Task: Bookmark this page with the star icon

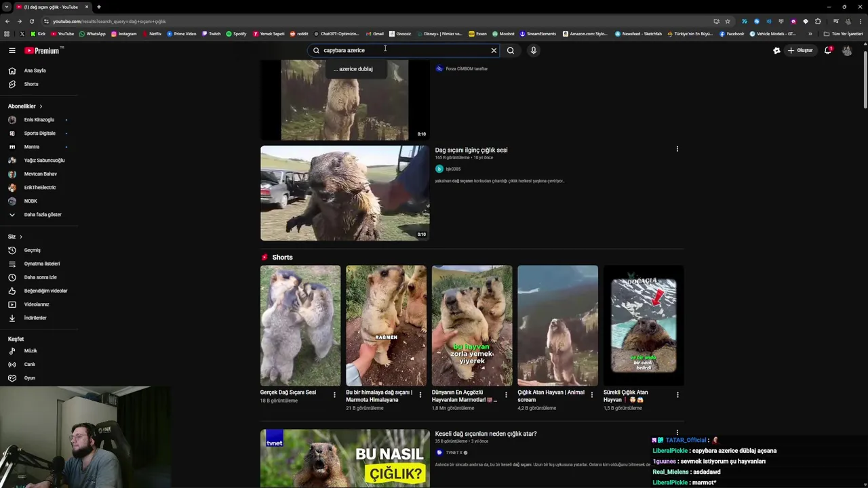Action: 728,21
